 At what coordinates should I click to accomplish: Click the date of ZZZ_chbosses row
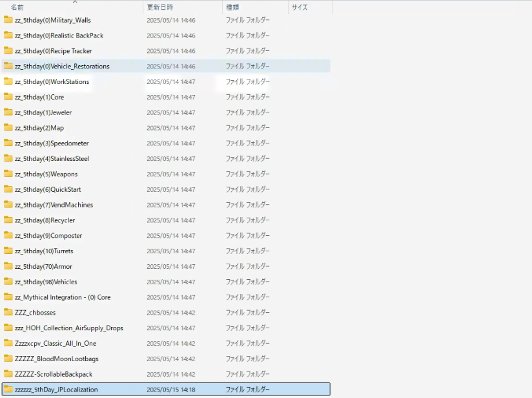coord(171,313)
